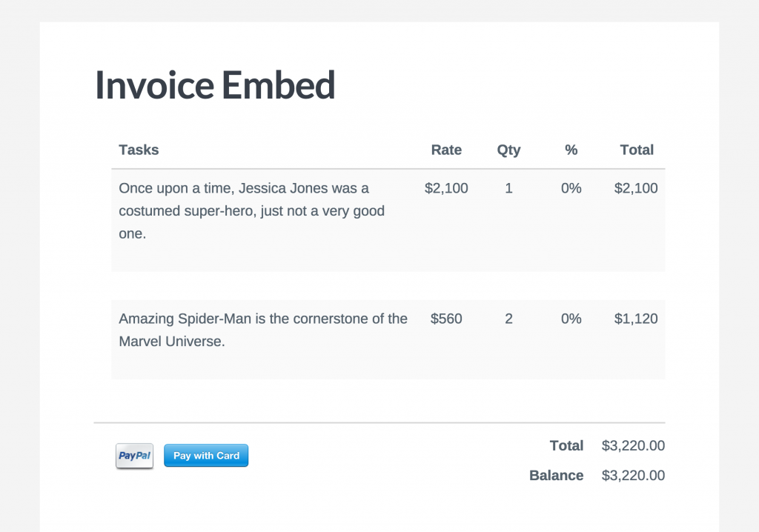Image resolution: width=759 pixels, height=532 pixels.
Task: Select the Rate column header
Action: [446, 150]
